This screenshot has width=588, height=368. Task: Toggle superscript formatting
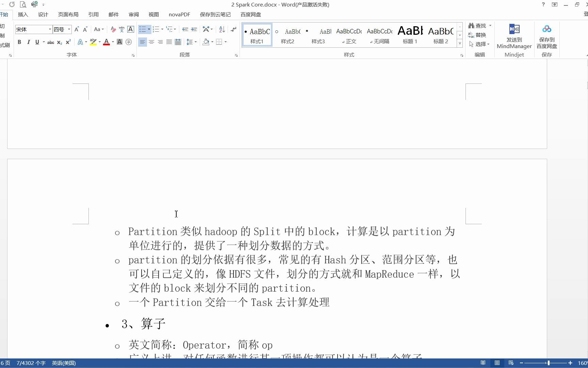(68, 42)
